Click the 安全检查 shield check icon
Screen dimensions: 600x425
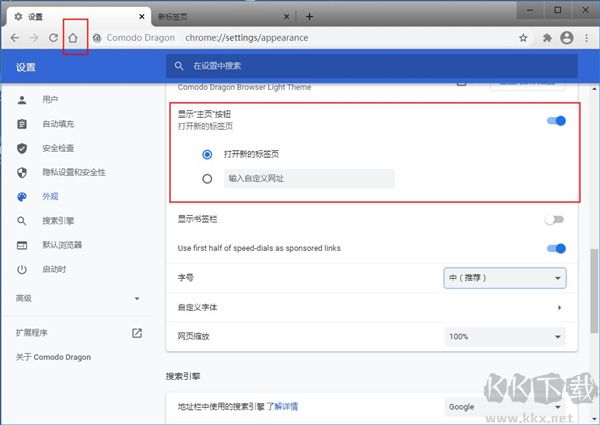coord(22,148)
